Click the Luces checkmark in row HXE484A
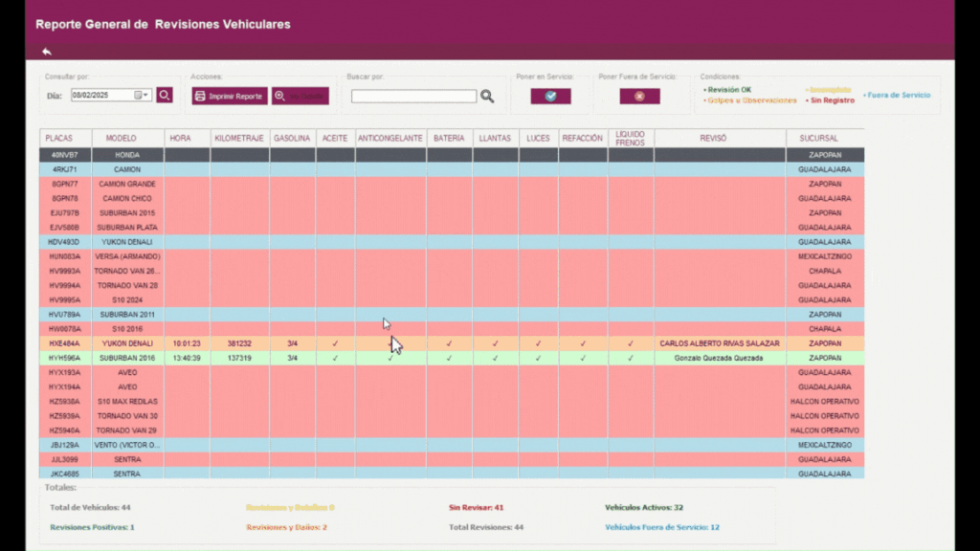 pyautogui.click(x=538, y=343)
